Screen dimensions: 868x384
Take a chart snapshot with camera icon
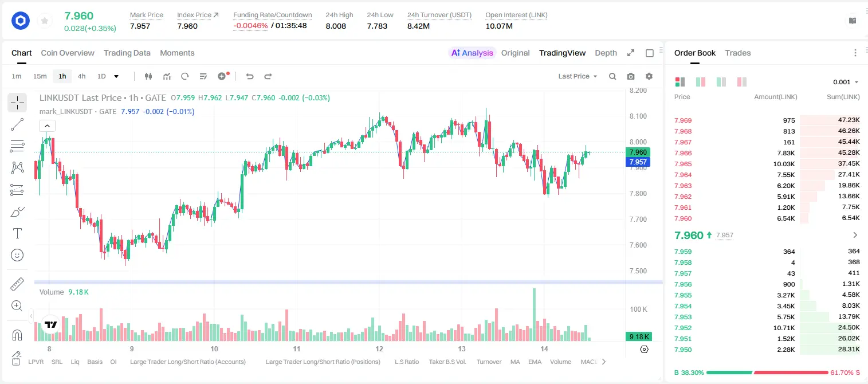pyautogui.click(x=631, y=76)
